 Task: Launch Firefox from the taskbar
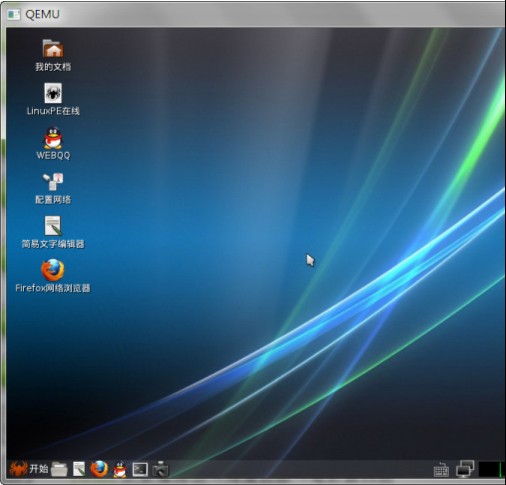point(99,469)
